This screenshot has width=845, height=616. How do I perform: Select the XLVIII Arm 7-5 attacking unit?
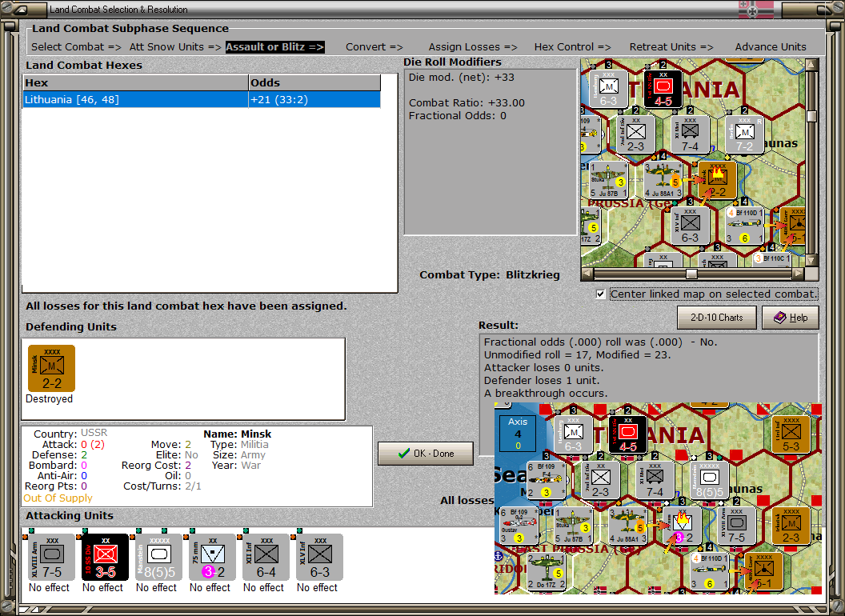point(52,558)
